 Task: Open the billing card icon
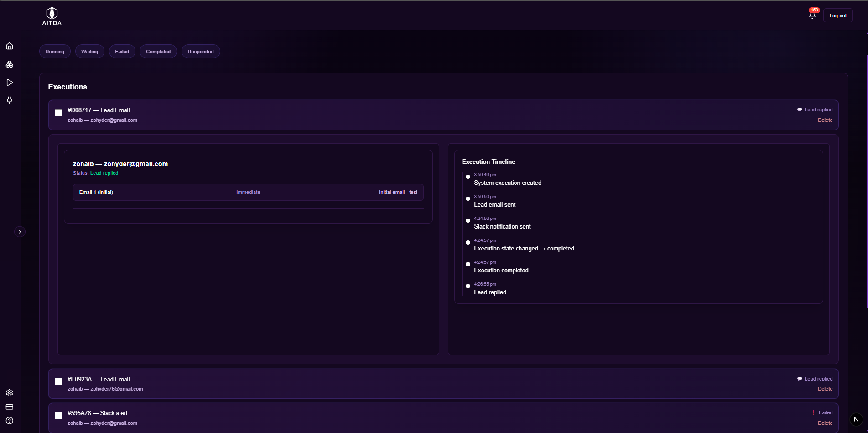click(x=10, y=407)
